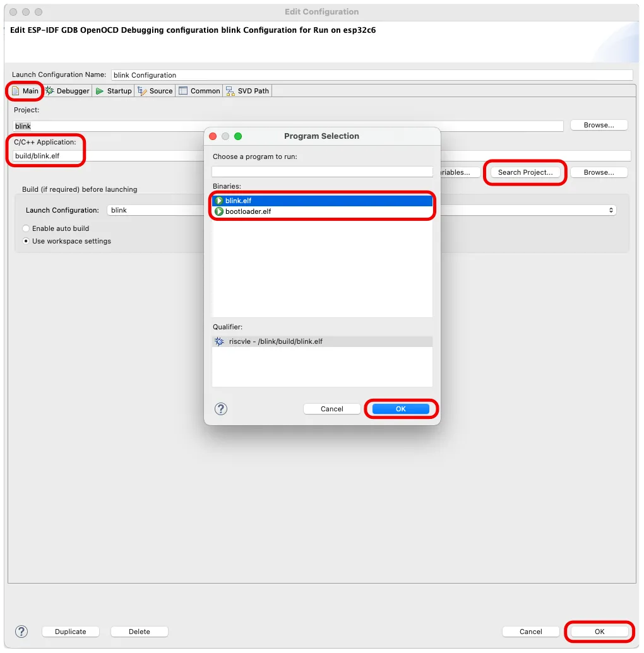644x653 pixels.
Task: Select the Main tab
Action: [x=25, y=91]
